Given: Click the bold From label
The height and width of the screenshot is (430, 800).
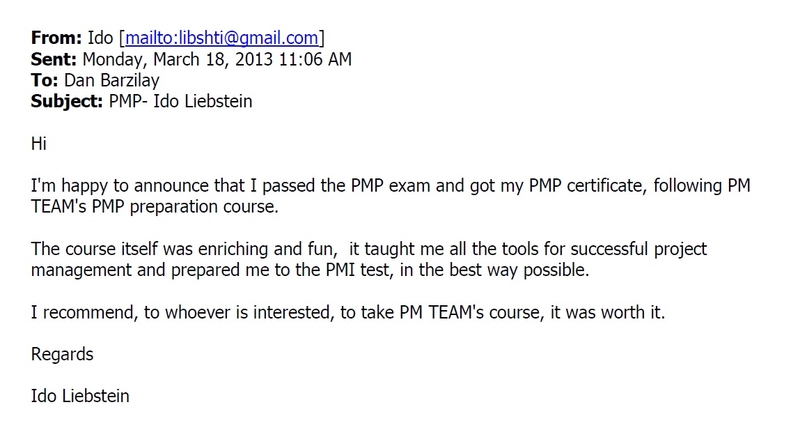Looking at the screenshot, I should click(x=56, y=38).
